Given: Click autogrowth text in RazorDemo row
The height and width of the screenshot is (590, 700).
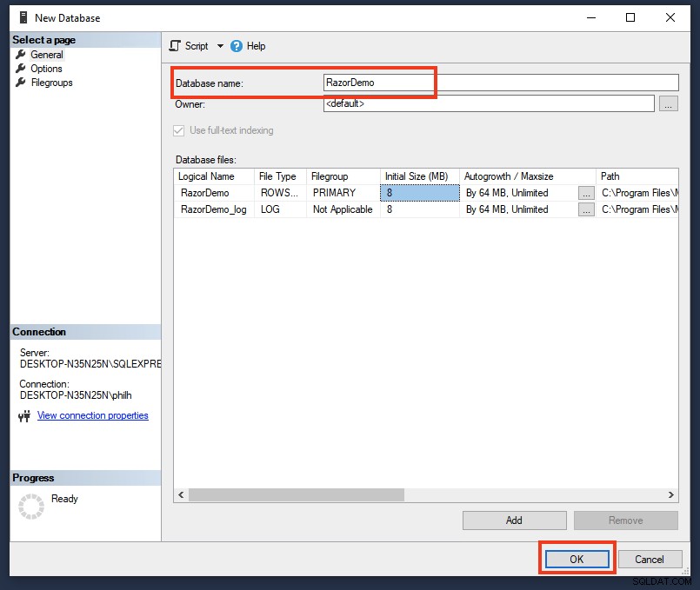Looking at the screenshot, I should pyautogui.click(x=507, y=193).
